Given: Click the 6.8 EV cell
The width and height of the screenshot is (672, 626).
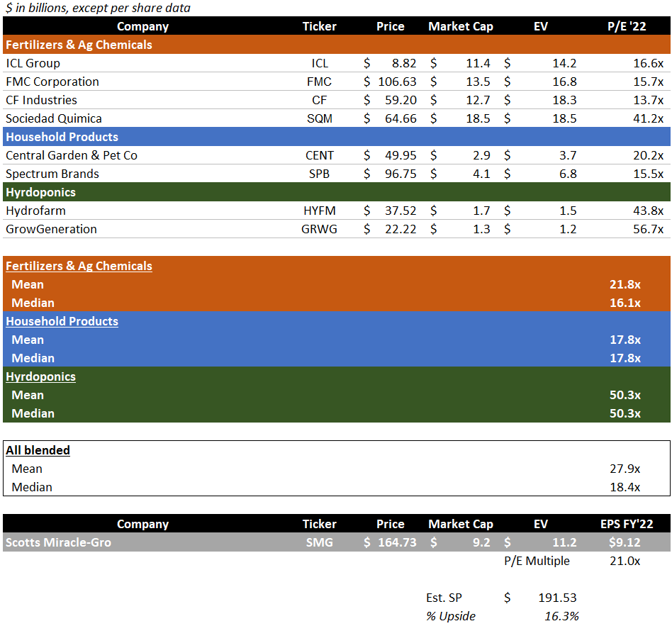Looking at the screenshot, I should pos(568,174).
